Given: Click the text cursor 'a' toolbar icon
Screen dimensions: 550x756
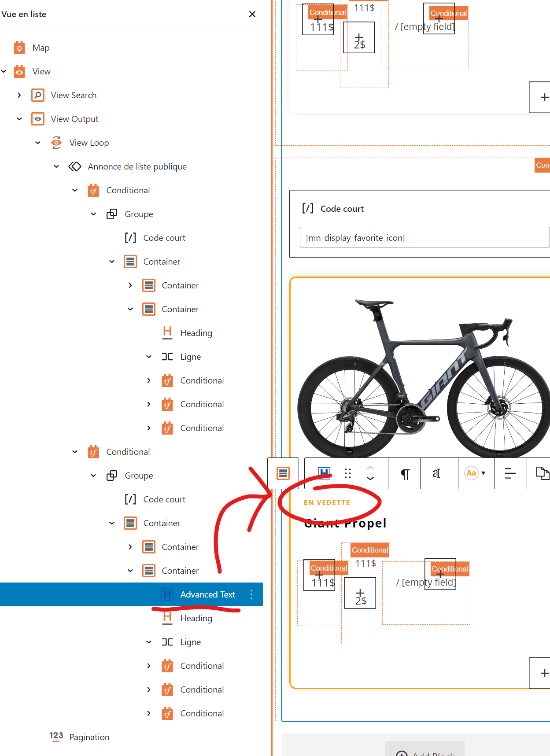Looking at the screenshot, I should pos(436,473).
